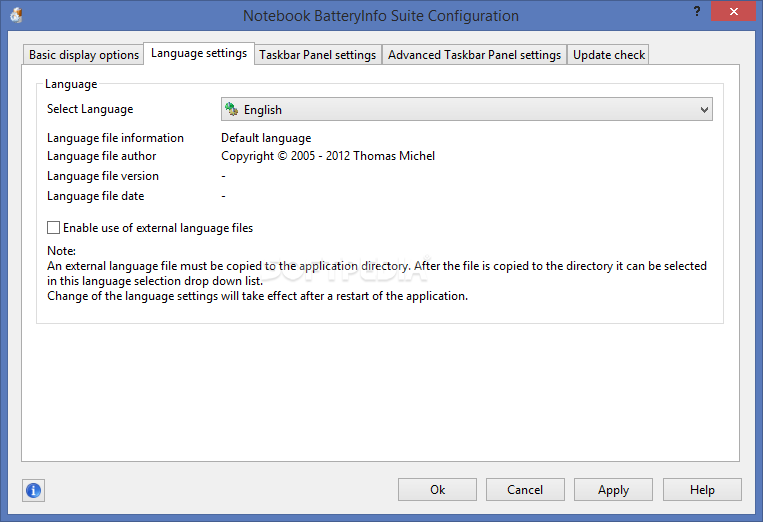The image size is (763, 522).
Task: Apply the configuration changes
Action: (x=613, y=489)
